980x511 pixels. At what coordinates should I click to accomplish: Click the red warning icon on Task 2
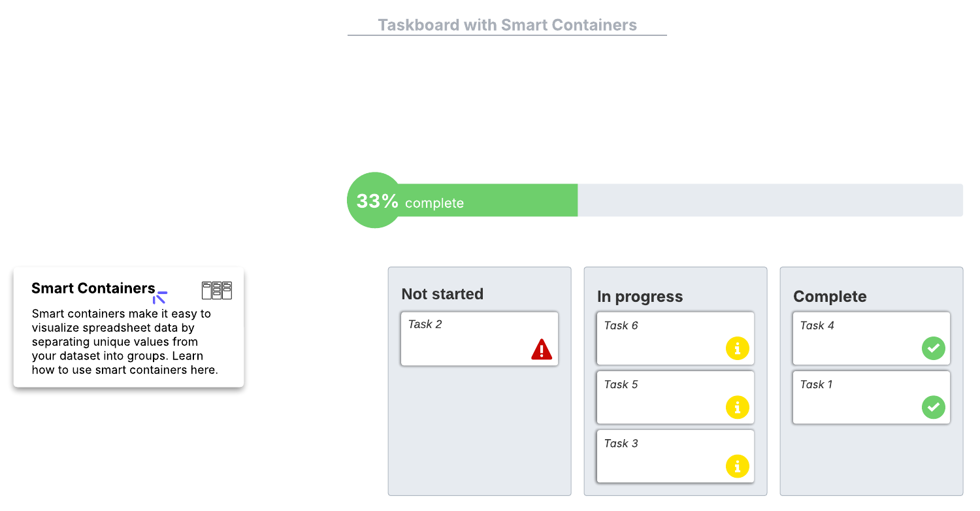click(542, 350)
